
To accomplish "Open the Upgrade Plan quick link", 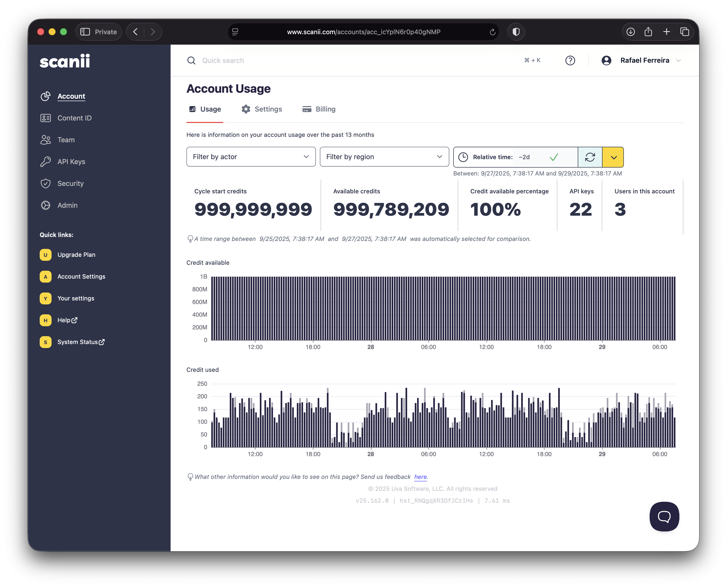I will click(76, 255).
